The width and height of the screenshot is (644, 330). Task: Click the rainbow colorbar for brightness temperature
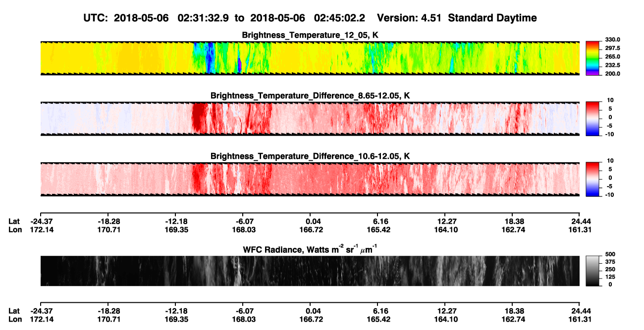click(x=593, y=57)
